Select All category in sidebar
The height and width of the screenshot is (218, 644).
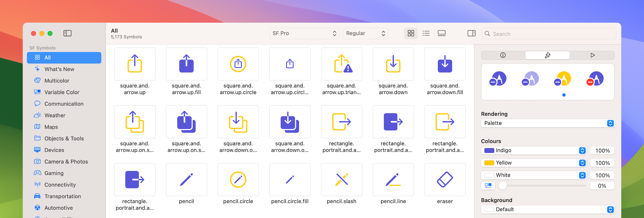64,58
